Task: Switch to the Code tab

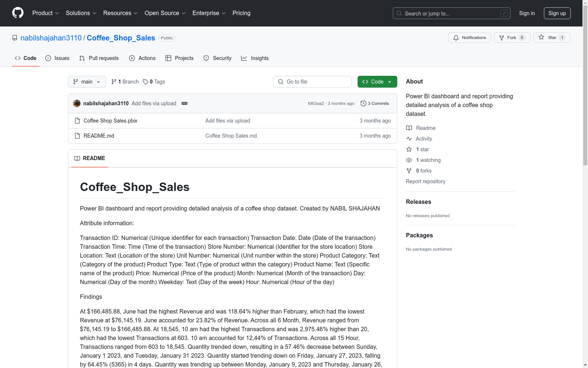Action: [26, 58]
